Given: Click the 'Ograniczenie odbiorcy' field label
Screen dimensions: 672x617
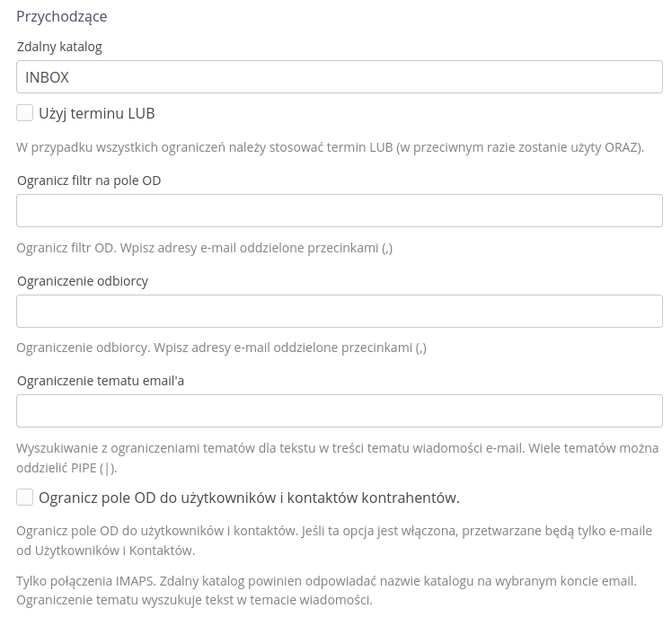Looking at the screenshot, I should coord(83,281).
